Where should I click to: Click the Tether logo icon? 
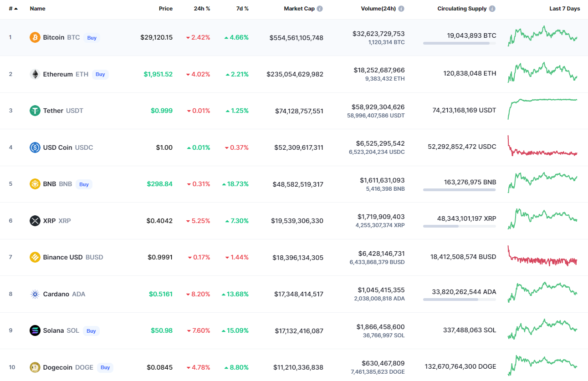click(35, 111)
